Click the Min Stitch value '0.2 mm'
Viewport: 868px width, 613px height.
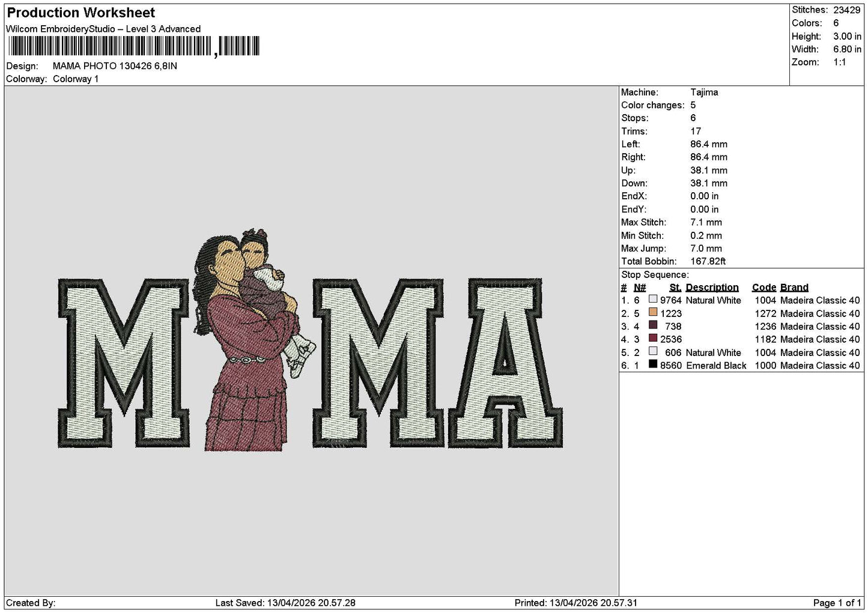706,236
